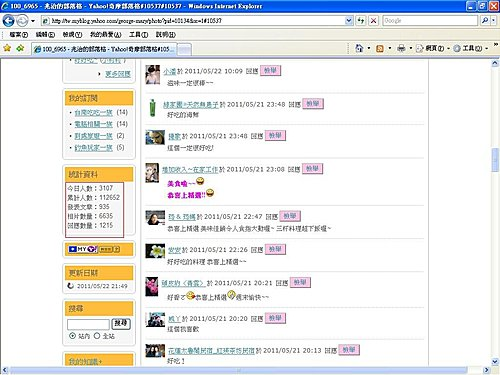The height and width of the screenshot is (375, 500).
Task: Report the comment posted 2011/05/21 20:13
Action: tap(349, 350)
